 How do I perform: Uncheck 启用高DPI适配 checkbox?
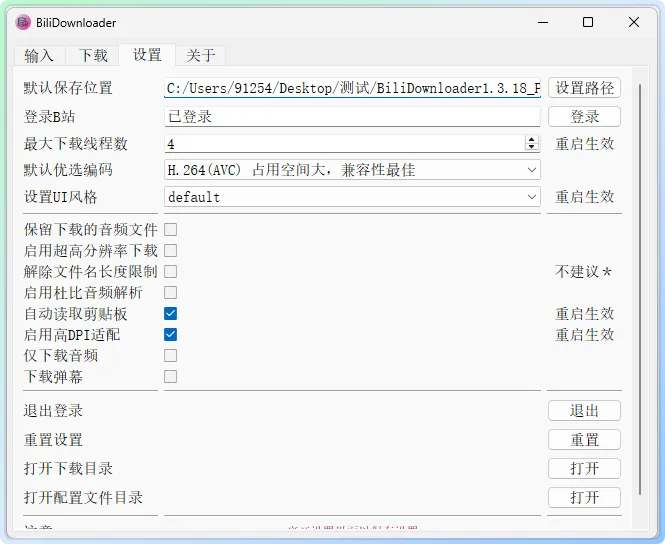click(x=170, y=335)
